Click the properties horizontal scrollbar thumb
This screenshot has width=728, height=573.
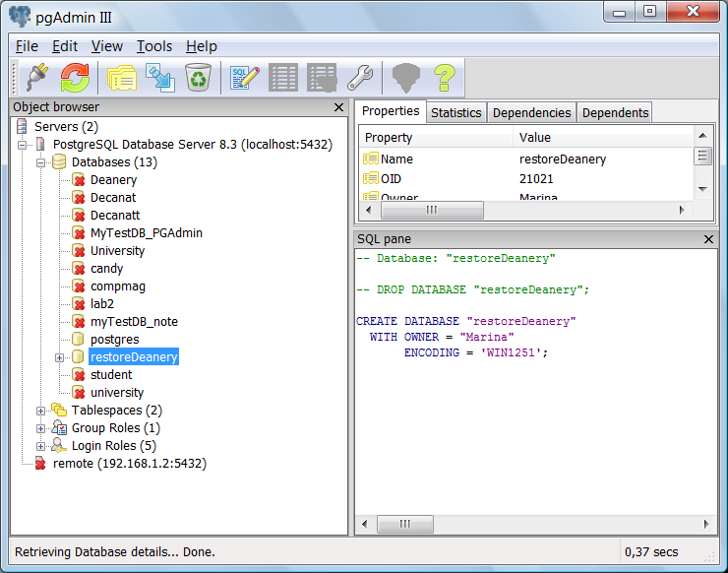[x=432, y=210]
